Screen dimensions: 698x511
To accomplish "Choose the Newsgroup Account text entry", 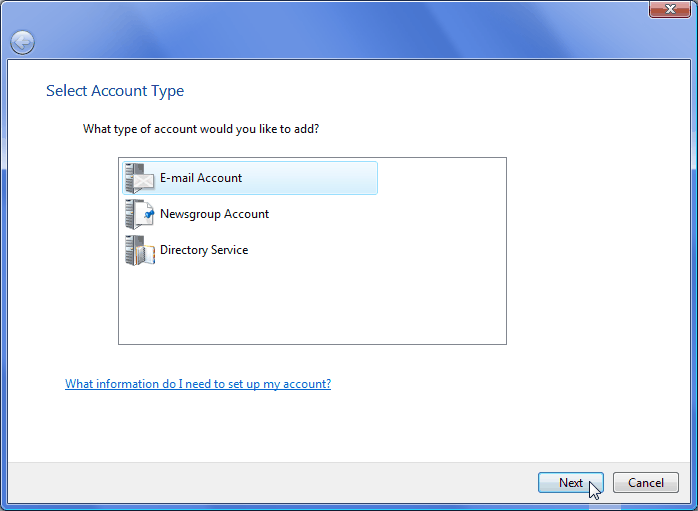I will 214,214.
